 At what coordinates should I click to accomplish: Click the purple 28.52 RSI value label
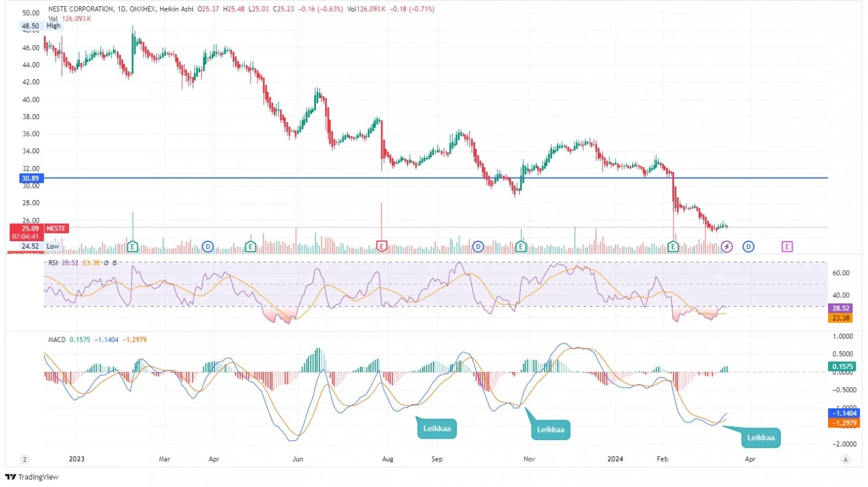[x=841, y=309]
